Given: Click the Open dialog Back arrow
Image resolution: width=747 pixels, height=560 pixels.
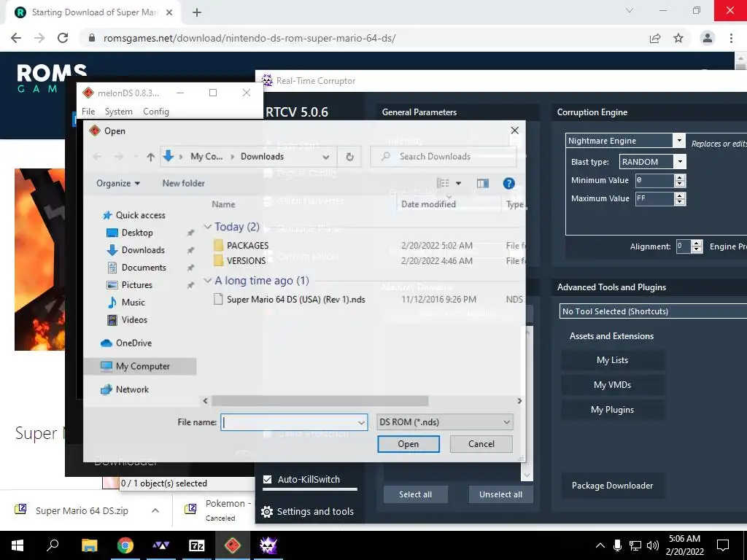Looking at the screenshot, I should [x=97, y=157].
